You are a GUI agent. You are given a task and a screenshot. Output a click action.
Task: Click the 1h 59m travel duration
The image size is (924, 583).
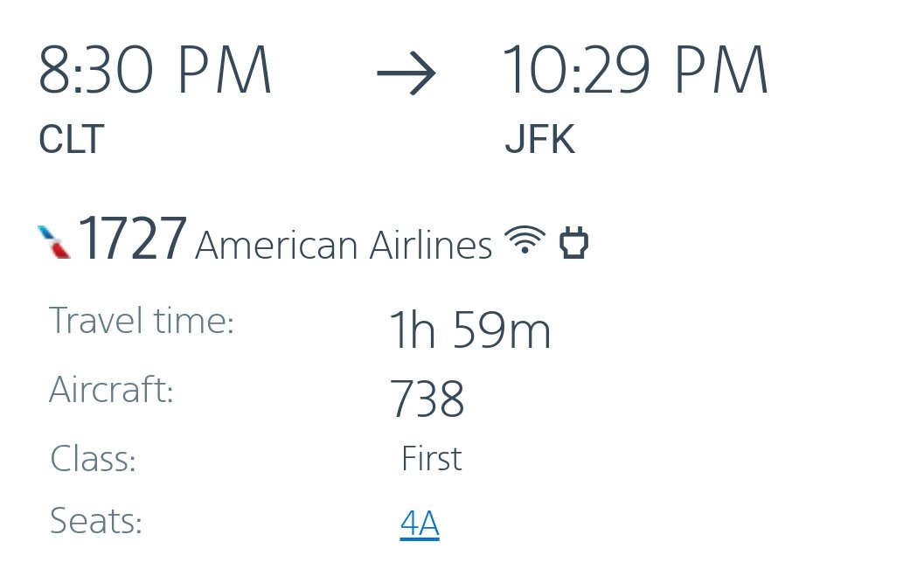tap(469, 331)
